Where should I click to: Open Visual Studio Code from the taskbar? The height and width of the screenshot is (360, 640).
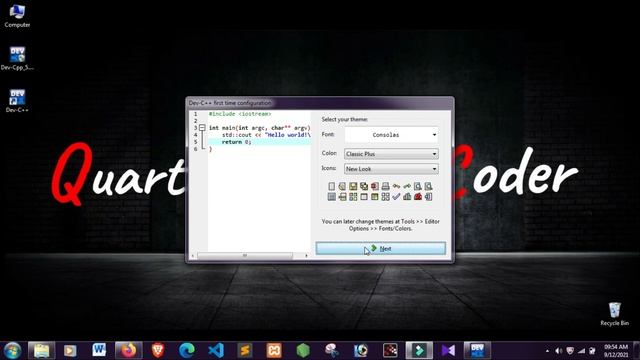[x=216, y=350]
